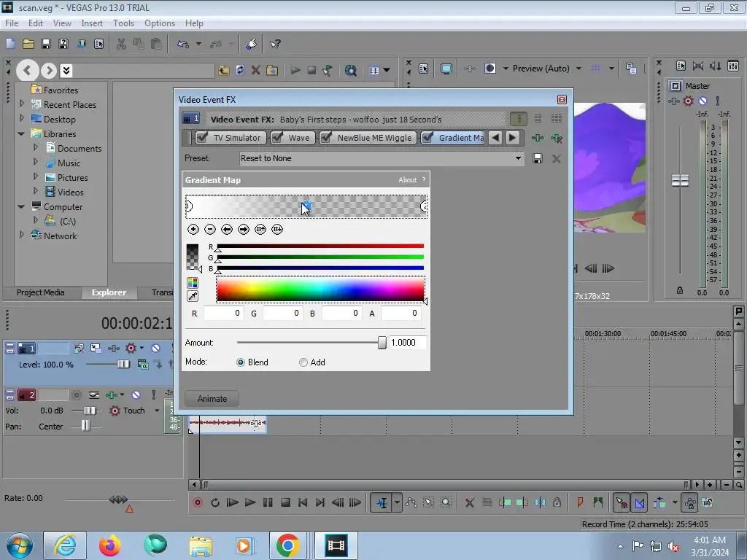Collapse the Computer tree node
747x560 pixels.
point(21,206)
